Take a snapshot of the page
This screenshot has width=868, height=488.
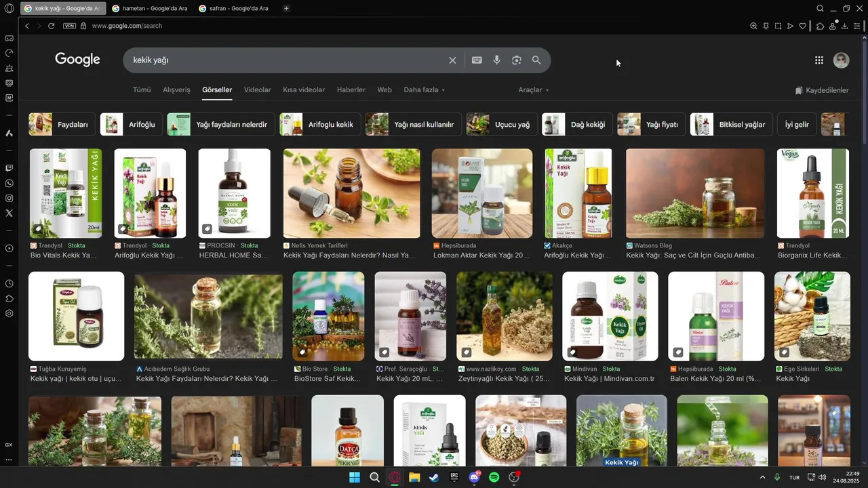coord(778,26)
